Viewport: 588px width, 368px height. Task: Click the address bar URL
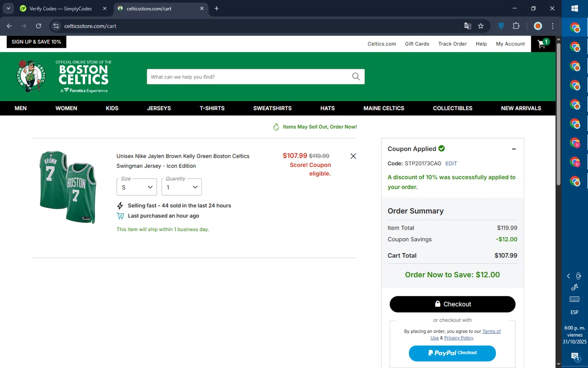90,26
